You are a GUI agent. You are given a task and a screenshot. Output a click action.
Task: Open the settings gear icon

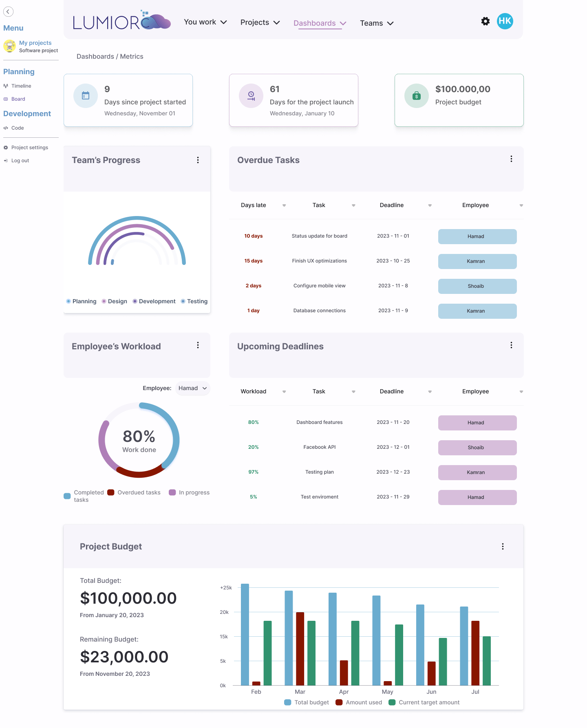pyautogui.click(x=485, y=21)
